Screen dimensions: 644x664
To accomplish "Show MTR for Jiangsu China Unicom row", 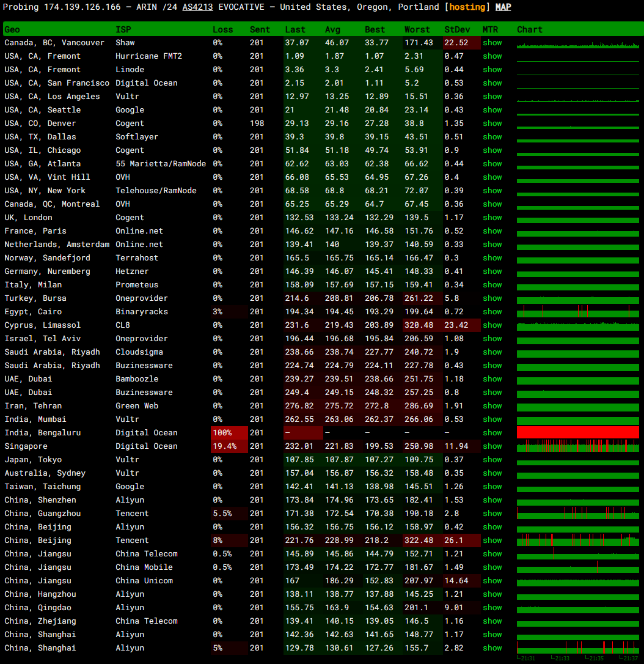I will 492,581.
